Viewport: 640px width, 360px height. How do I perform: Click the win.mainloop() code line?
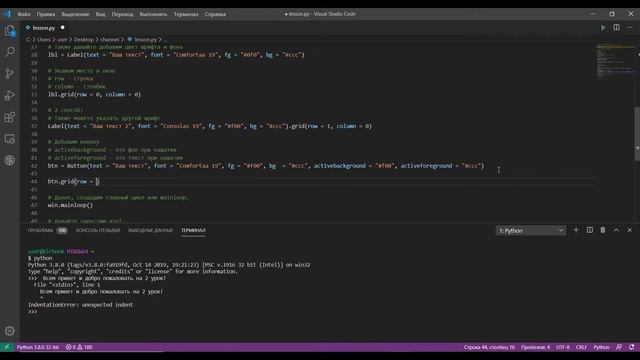70,205
